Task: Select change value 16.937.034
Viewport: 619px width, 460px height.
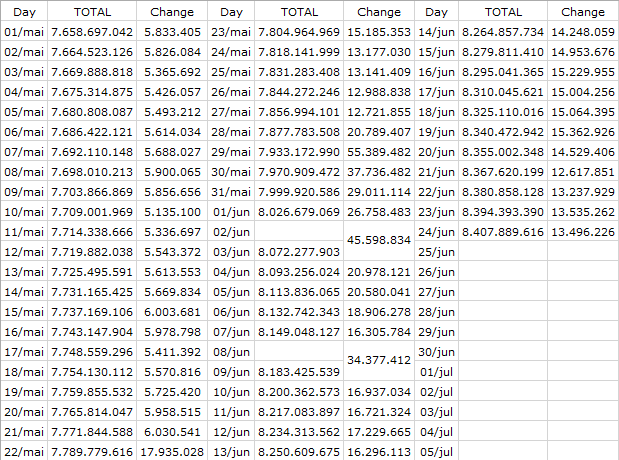Action: pyautogui.click(x=379, y=392)
